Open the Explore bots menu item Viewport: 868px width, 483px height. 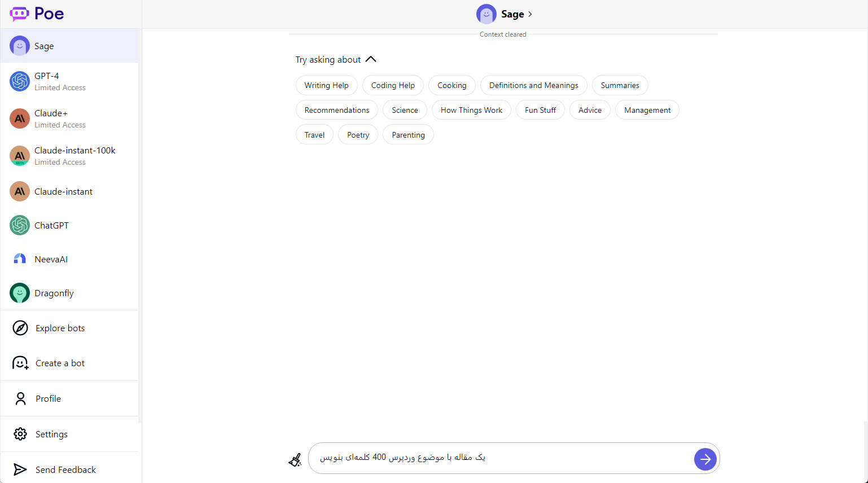pos(69,328)
